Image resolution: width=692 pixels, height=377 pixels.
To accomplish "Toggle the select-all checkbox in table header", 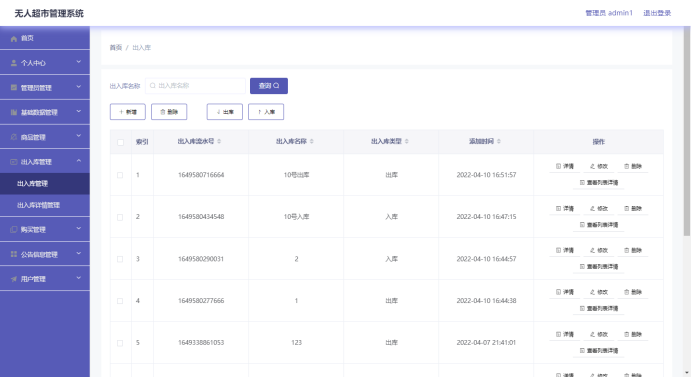I will pos(120,142).
